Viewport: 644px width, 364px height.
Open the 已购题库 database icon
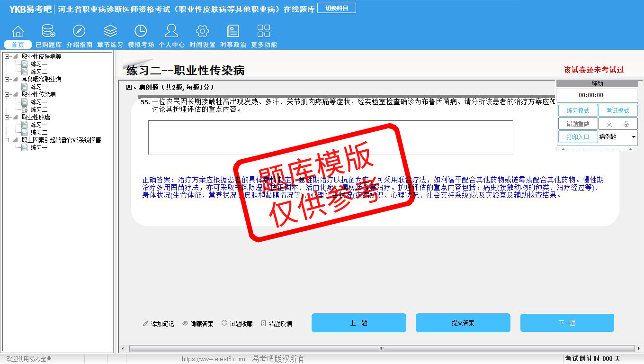pos(48,31)
